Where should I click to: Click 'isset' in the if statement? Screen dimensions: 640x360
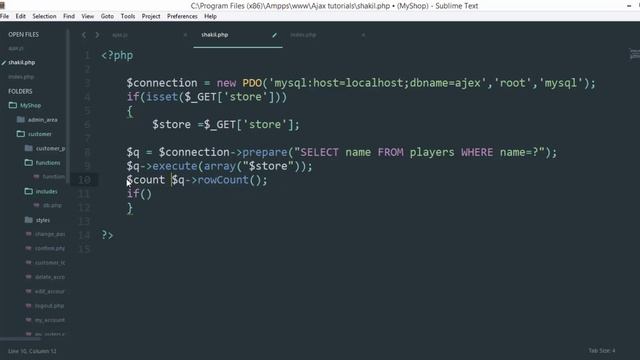click(162, 97)
